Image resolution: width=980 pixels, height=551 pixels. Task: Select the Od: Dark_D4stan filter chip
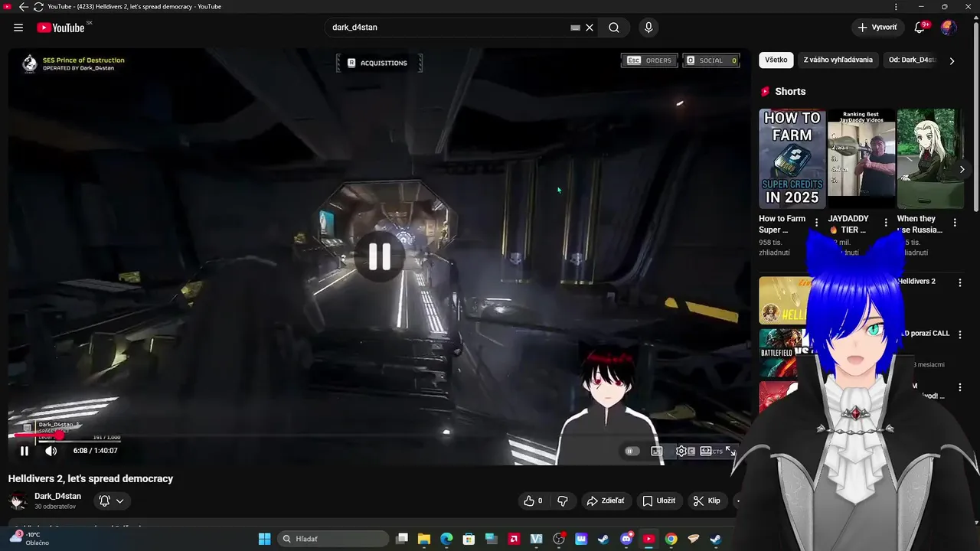pyautogui.click(x=911, y=60)
